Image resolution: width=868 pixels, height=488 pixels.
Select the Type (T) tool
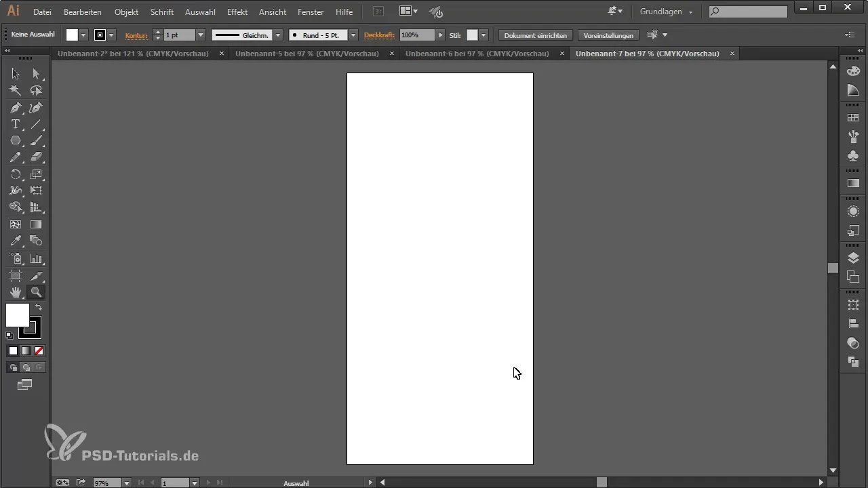[16, 125]
